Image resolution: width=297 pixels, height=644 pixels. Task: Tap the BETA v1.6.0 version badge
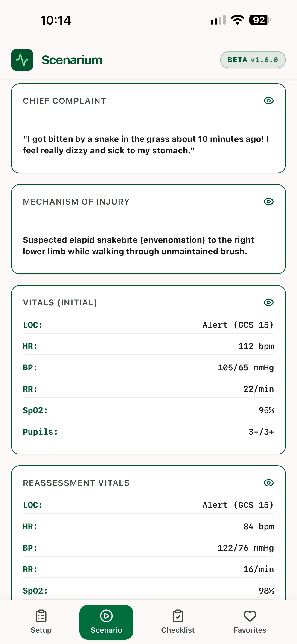point(253,60)
